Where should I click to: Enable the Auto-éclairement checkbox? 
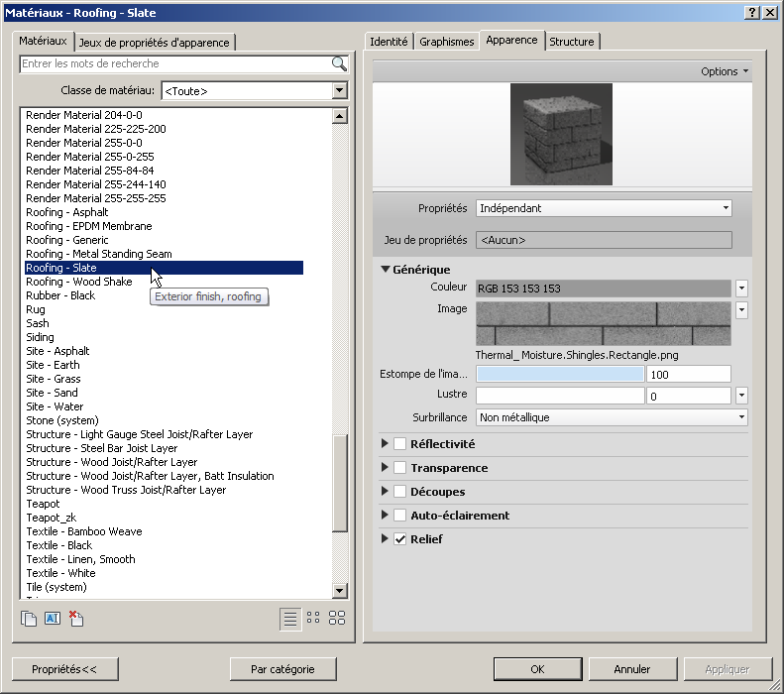(x=400, y=516)
